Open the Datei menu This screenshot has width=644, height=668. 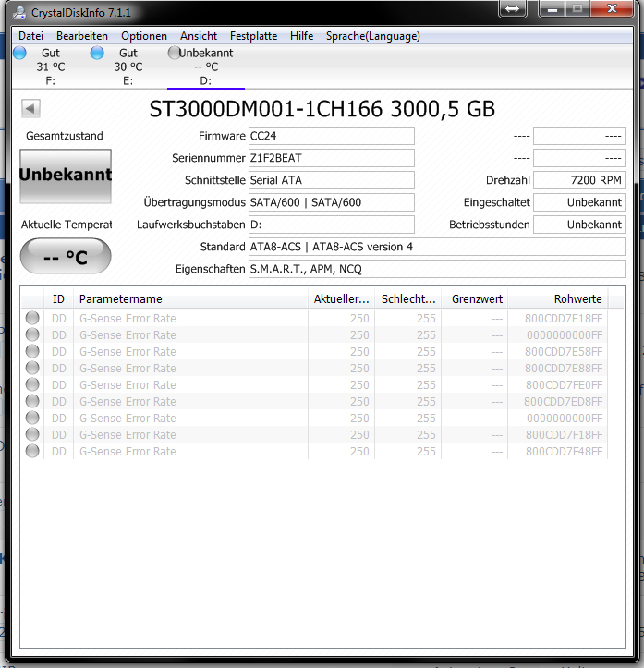[30, 36]
